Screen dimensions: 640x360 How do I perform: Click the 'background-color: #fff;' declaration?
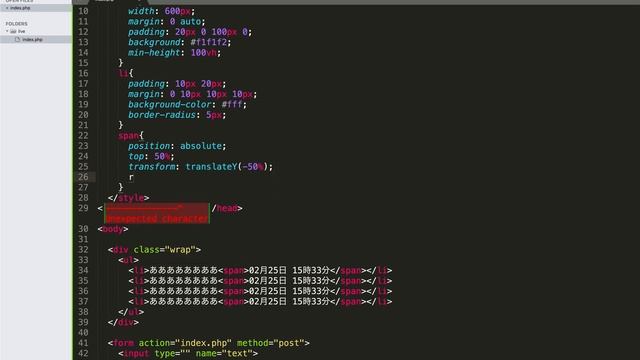187,104
